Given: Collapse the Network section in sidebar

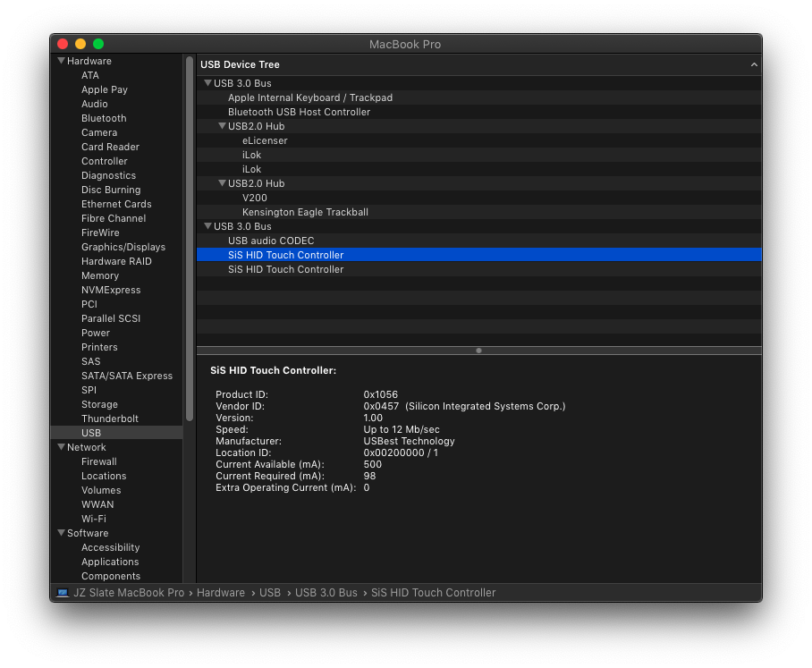Looking at the screenshot, I should [x=61, y=447].
